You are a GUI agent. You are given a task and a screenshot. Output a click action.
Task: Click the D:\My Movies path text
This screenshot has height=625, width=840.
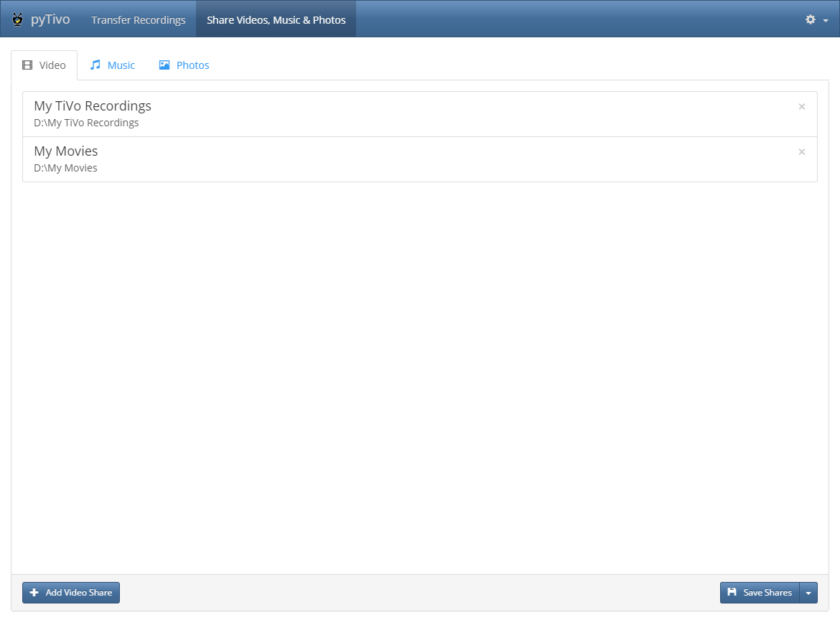[65, 168]
